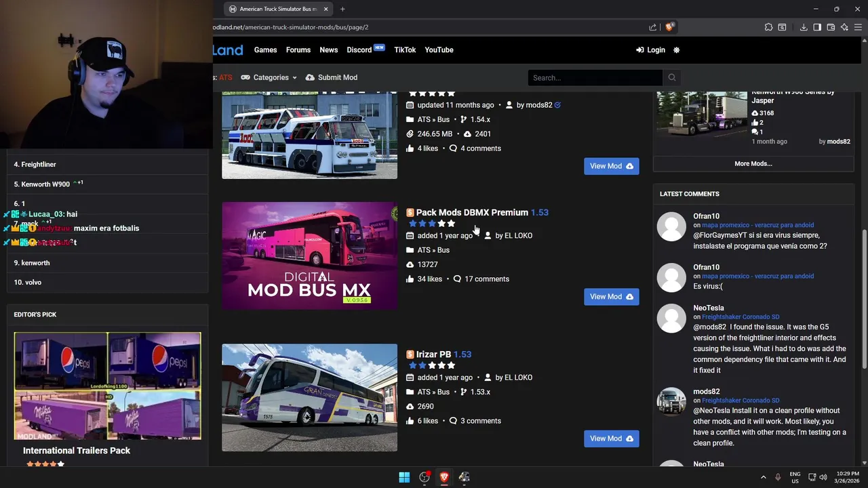
Task: Open the volume tray icon
Action: click(x=823, y=477)
